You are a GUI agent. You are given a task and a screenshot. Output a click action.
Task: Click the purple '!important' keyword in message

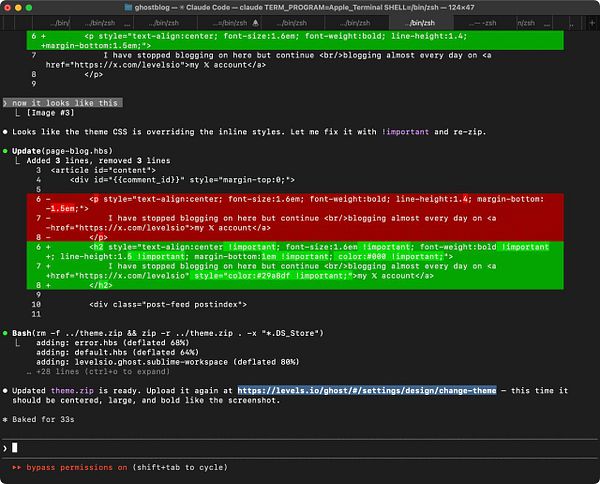pyautogui.click(x=405, y=132)
